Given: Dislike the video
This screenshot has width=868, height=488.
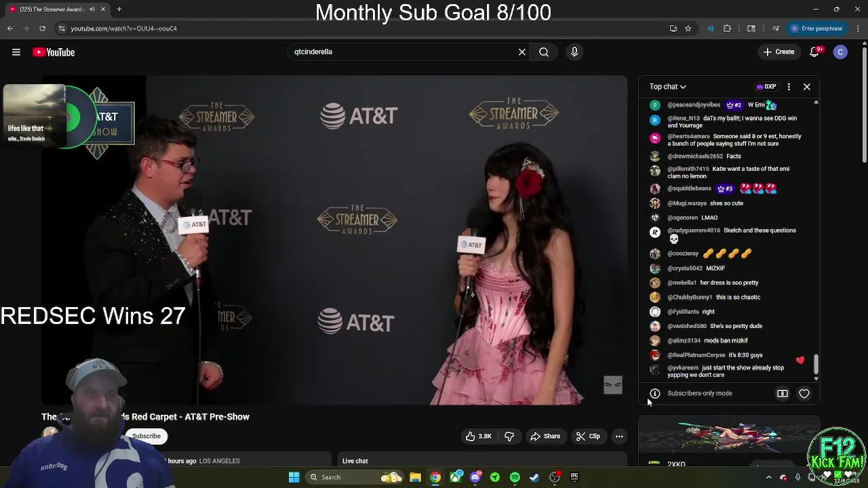Looking at the screenshot, I should click(x=509, y=436).
